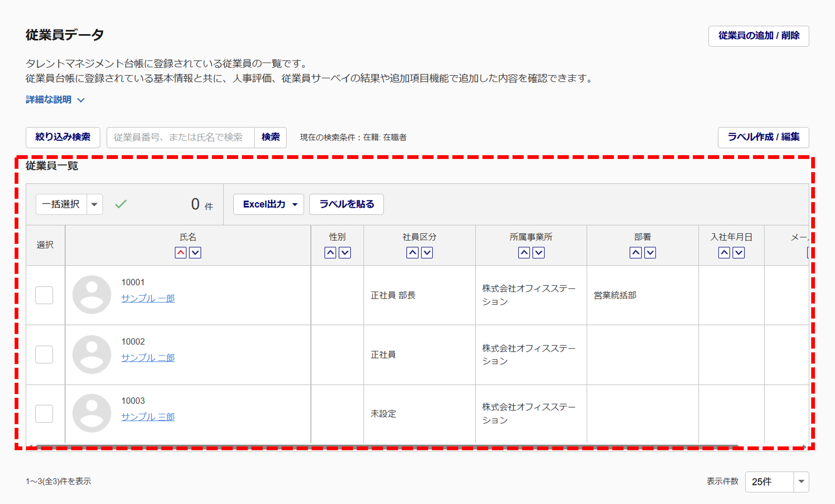
Task: Sort 入社年月日 column ascending
Action: pos(724,253)
